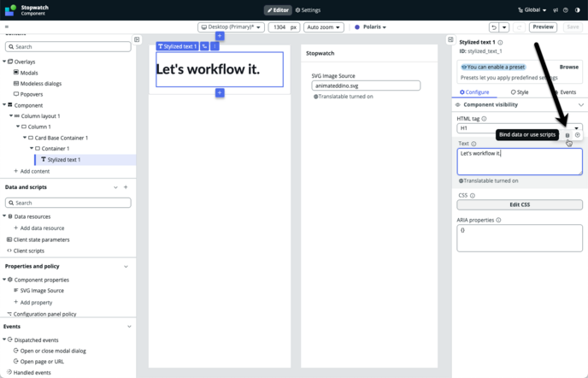588x378 pixels.
Task: Click the info icon next to Stylized text 1
Action: coord(500,43)
